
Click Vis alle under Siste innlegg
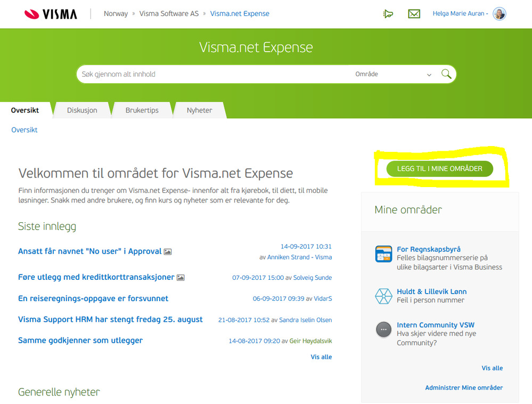coord(321,357)
